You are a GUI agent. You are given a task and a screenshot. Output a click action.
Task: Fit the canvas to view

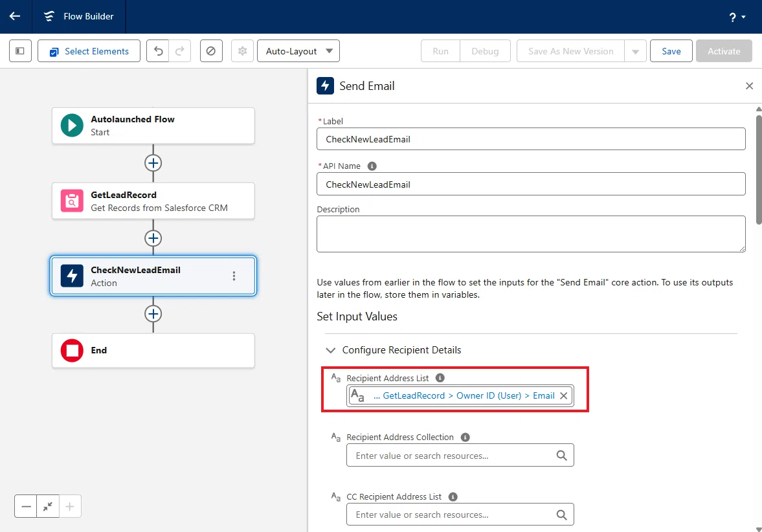48,506
